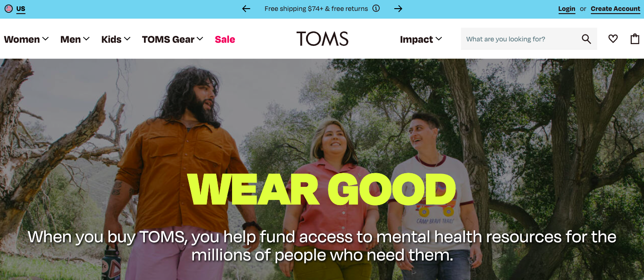Viewport: 644px width, 280px height.
Task: Click the Free shipping $74+ announcement text
Action: [x=316, y=9]
